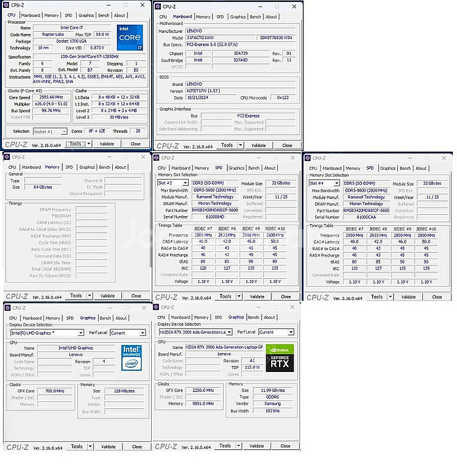Click the memory Size value 64 GBytes
This screenshot has width=457, height=476.
click(x=43, y=187)
